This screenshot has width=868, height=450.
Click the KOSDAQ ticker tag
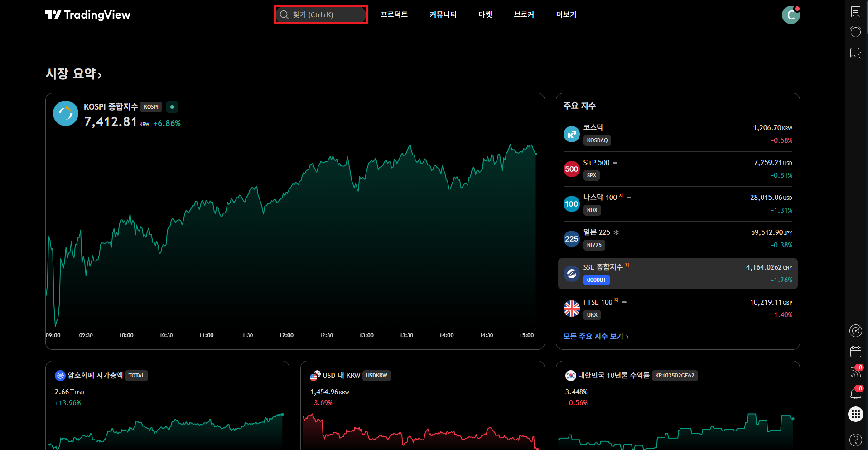click(597, 140)
